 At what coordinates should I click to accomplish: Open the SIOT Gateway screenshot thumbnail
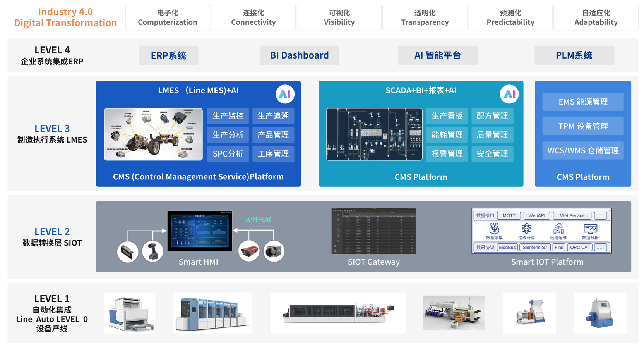(373, 231)
